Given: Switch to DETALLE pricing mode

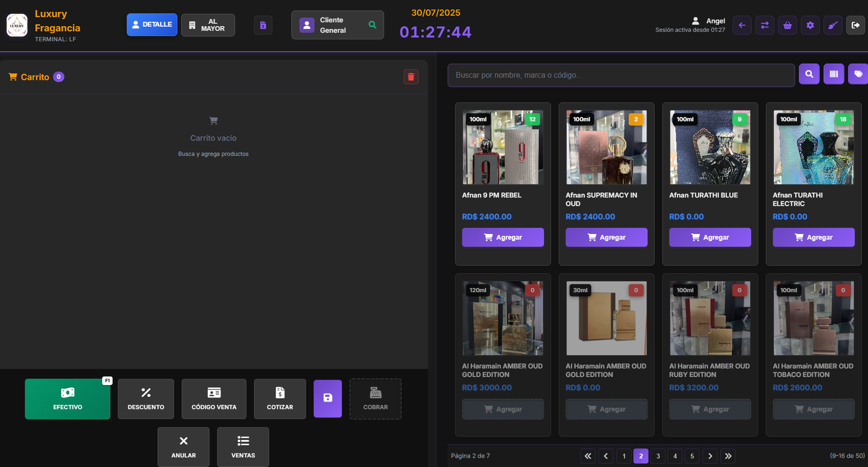Looking at the screenshot, I should (152, 25).
